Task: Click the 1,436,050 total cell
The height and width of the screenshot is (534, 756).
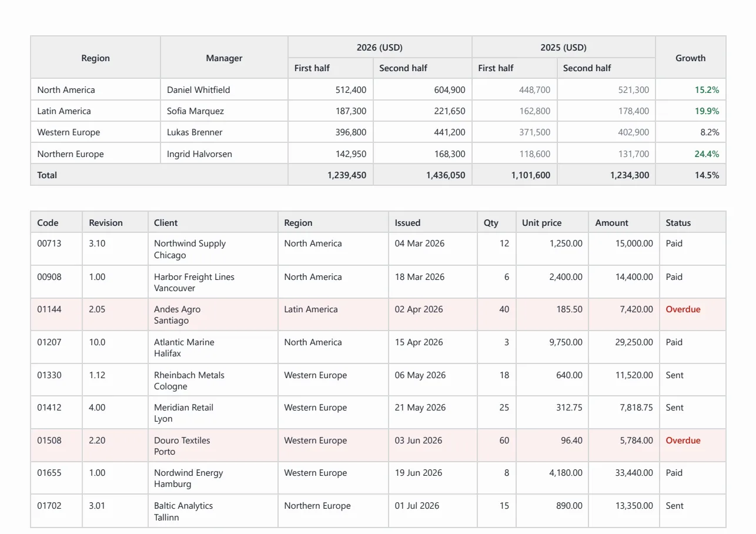Action: click(x=422, y=175)
